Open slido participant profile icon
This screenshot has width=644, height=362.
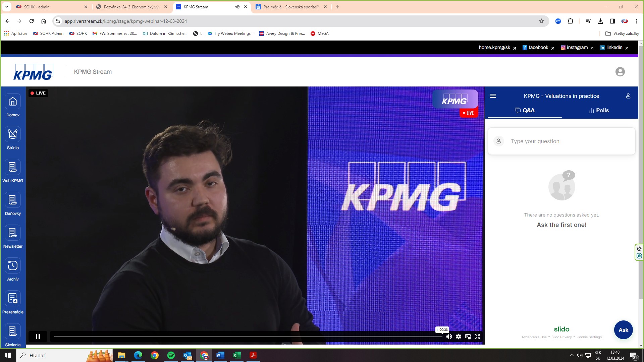click(628, 96)
